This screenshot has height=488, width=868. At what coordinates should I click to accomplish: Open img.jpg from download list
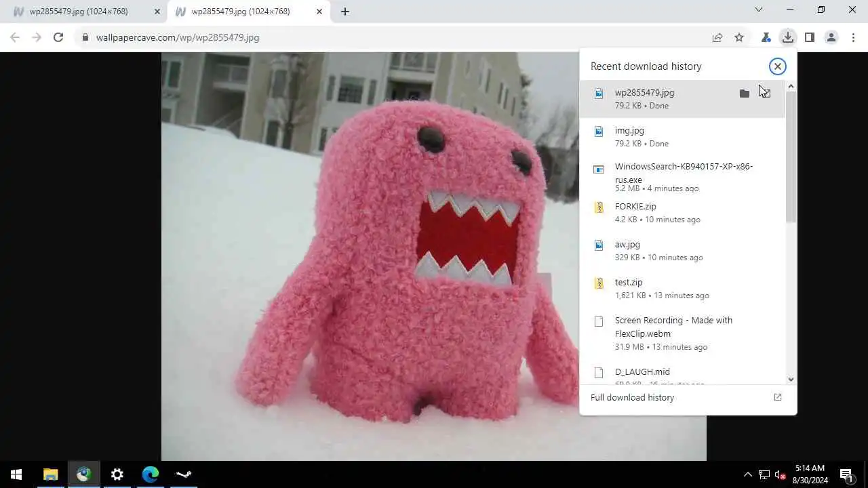coord(682,137)
